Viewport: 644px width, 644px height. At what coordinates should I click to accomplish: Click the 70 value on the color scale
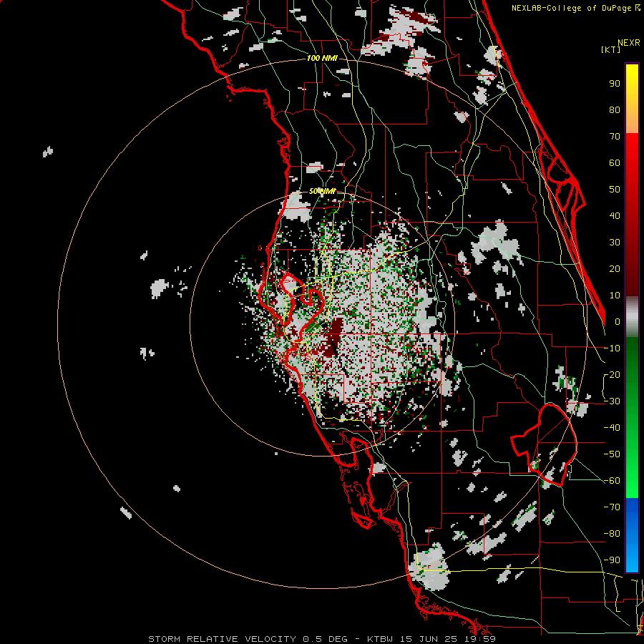point(615,137)
